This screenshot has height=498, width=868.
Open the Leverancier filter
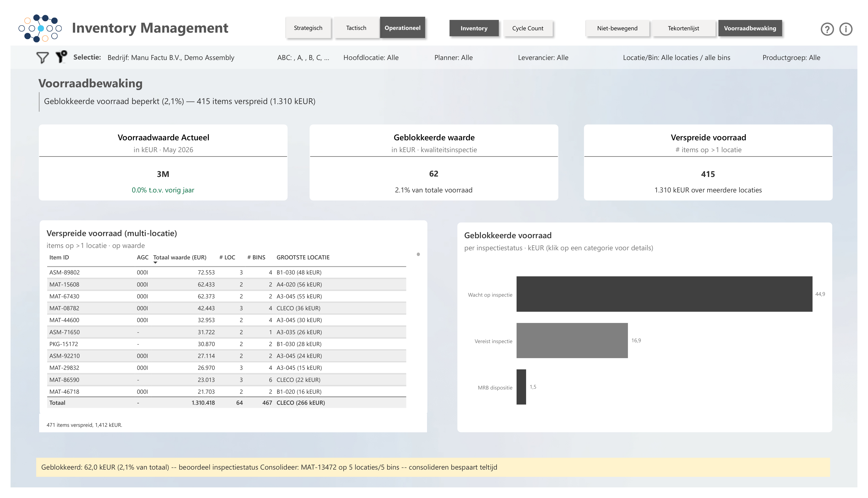[543, 57]
